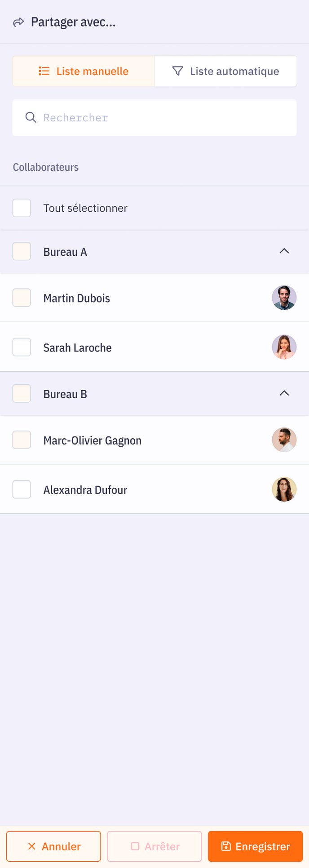This screenshot has width=309, height=868.
Task: Check the Tout sélectionner checkbox
Action: click(x=22, y=208)
